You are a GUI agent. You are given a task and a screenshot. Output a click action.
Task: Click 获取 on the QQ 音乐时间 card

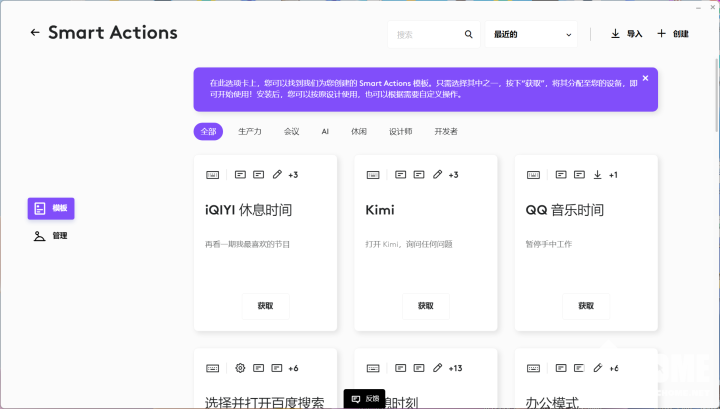(x=586, y=306)
